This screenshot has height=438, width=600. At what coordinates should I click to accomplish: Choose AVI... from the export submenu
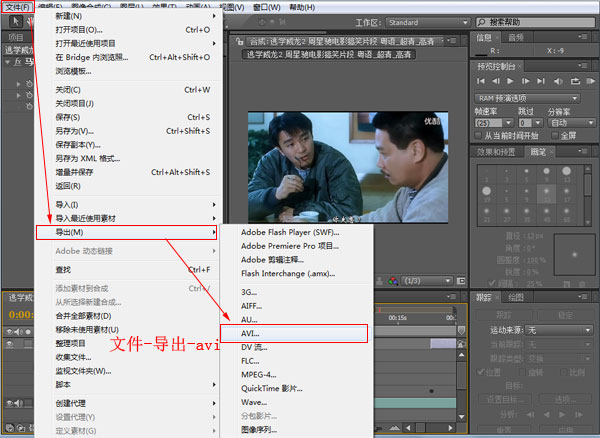pos(294,334)
